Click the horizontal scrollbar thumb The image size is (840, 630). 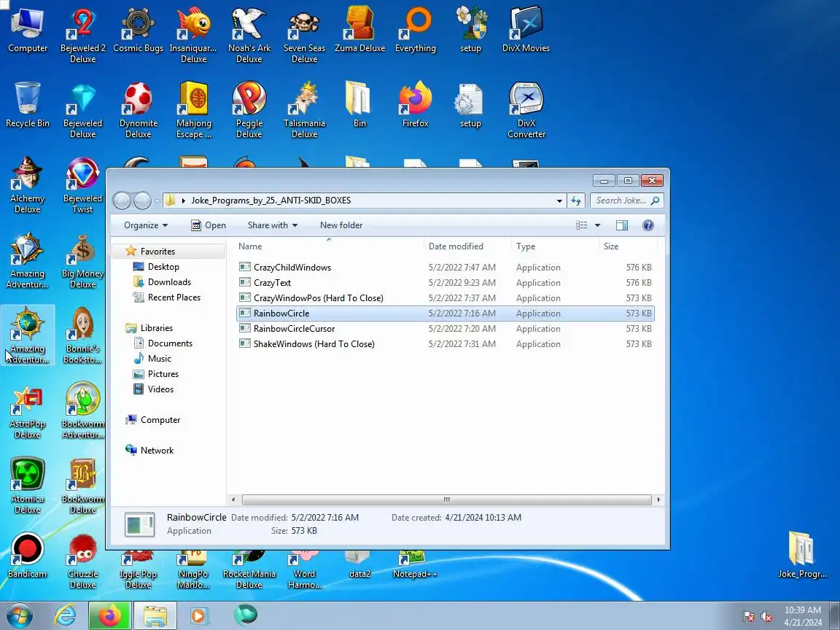(x=446, y=499)
